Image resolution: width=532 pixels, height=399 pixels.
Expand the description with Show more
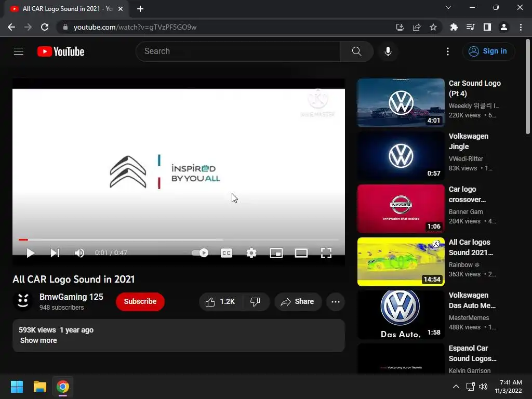38,340
